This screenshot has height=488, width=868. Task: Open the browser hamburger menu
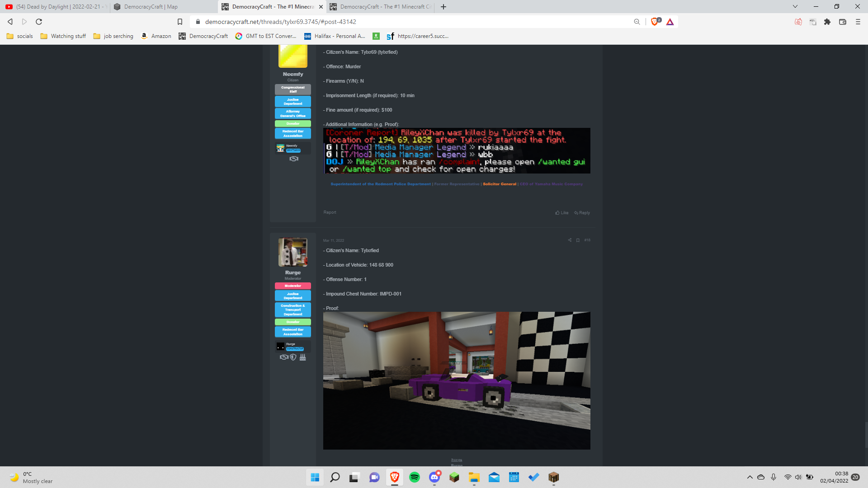click(x=858, y=22)
